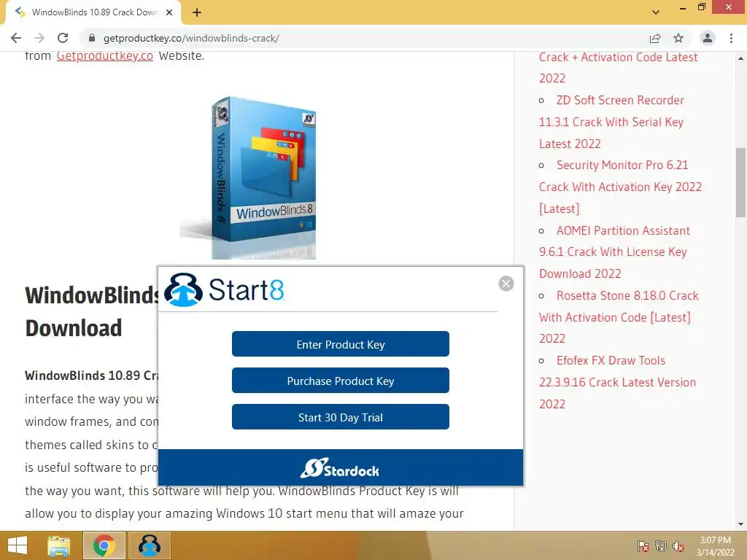The image size is (747, 560).
Task: Switch to Chrome on the taskbar
Action: point(104,545)
